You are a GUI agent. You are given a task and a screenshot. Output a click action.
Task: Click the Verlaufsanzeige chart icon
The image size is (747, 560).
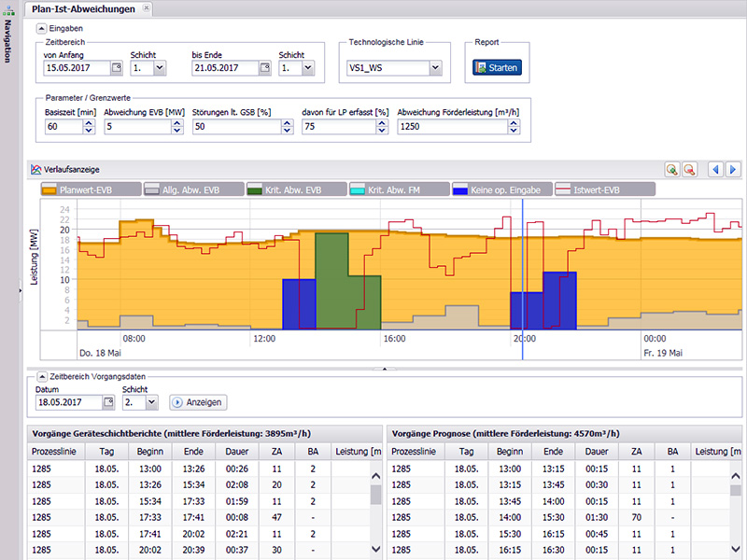coord(36,170)
